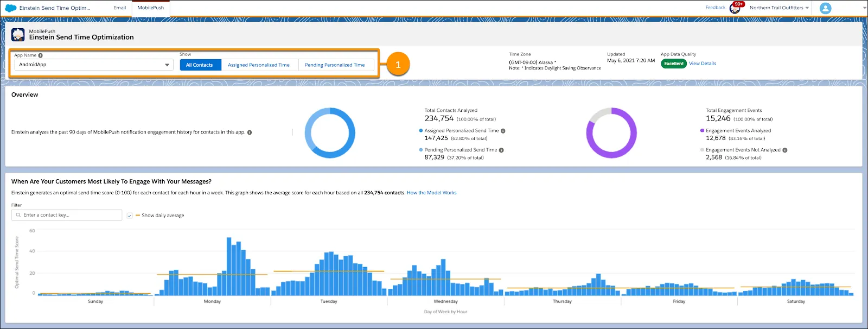Click the Overview section heading

pyautogui.click(x=25, y=94)
